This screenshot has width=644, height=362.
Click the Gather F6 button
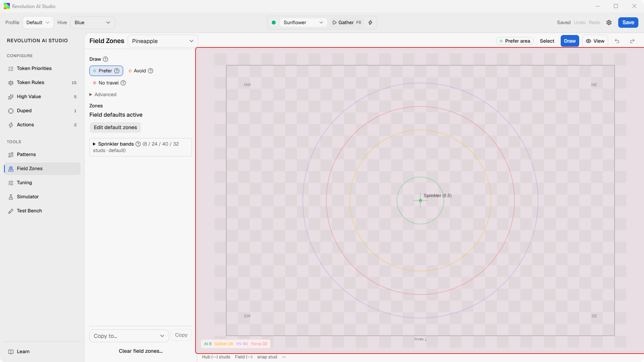pyautogui.click(x=347, y=23)
